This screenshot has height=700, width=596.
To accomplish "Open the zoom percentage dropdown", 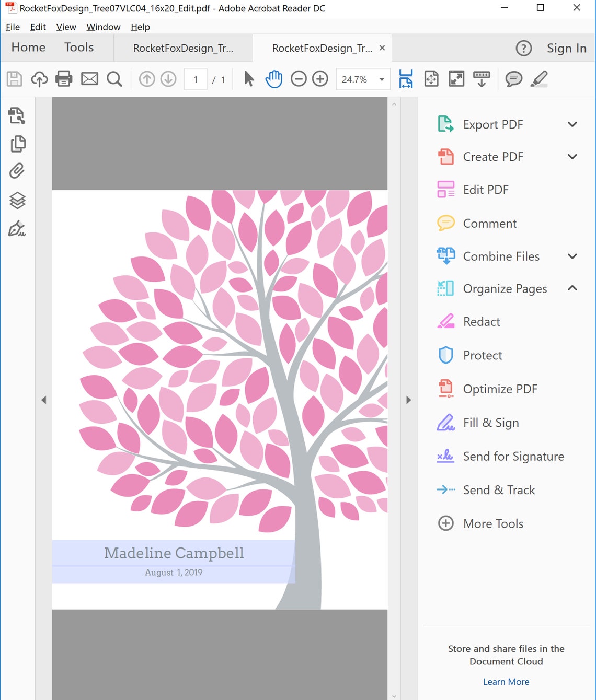I will point(382,79).
